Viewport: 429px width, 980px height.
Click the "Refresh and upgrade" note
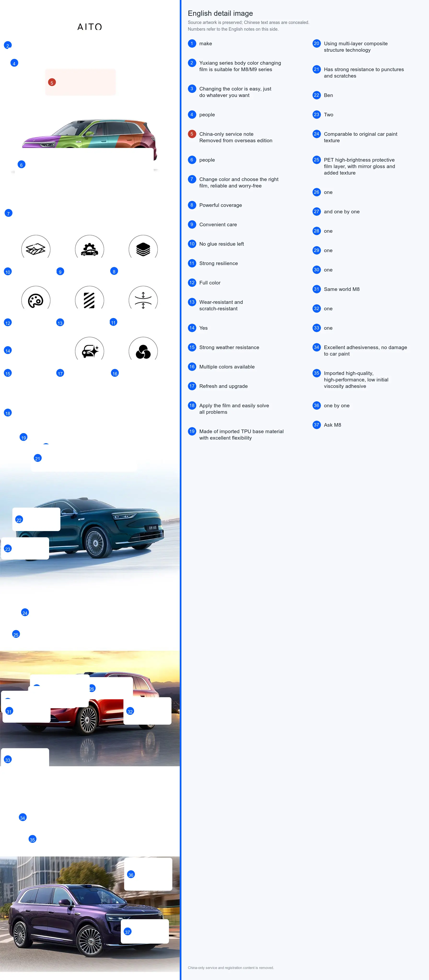[223, 386]
